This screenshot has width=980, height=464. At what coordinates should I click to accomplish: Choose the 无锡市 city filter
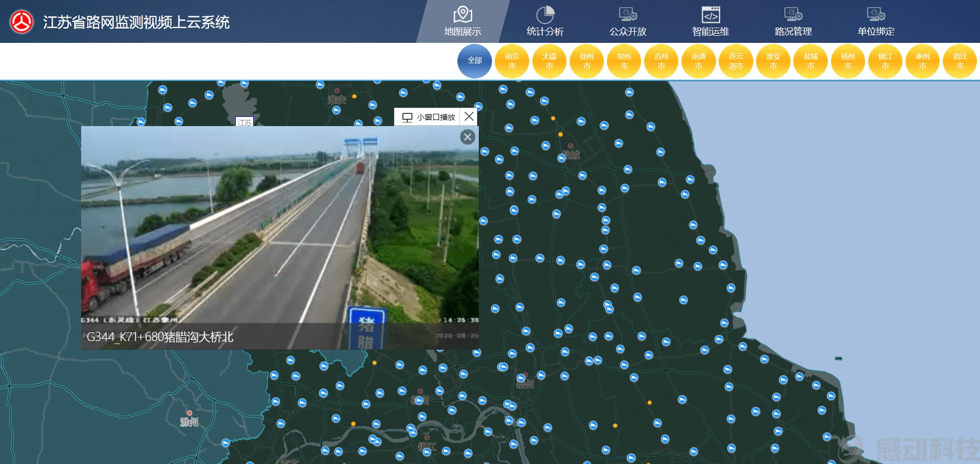click(549, 61)
